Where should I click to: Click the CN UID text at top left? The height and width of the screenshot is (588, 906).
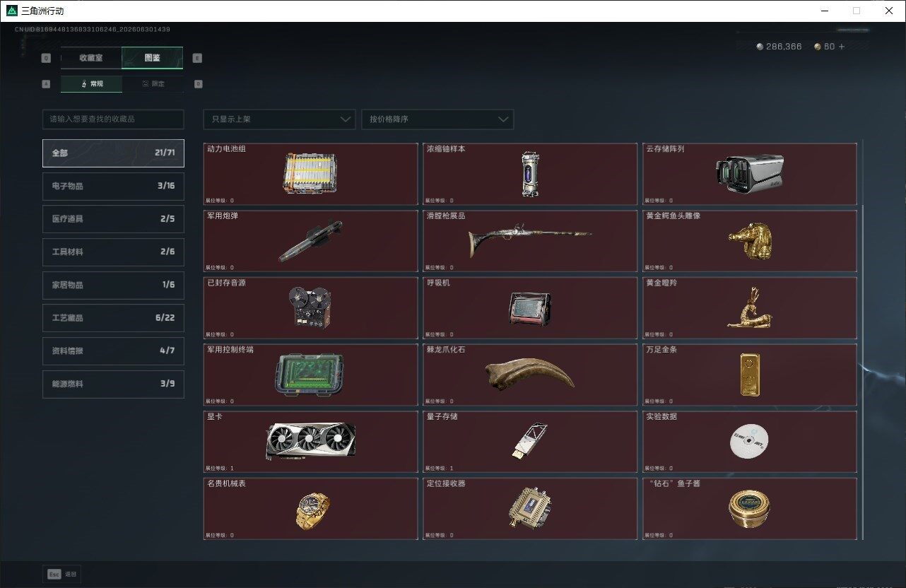[x=93, y=30]
